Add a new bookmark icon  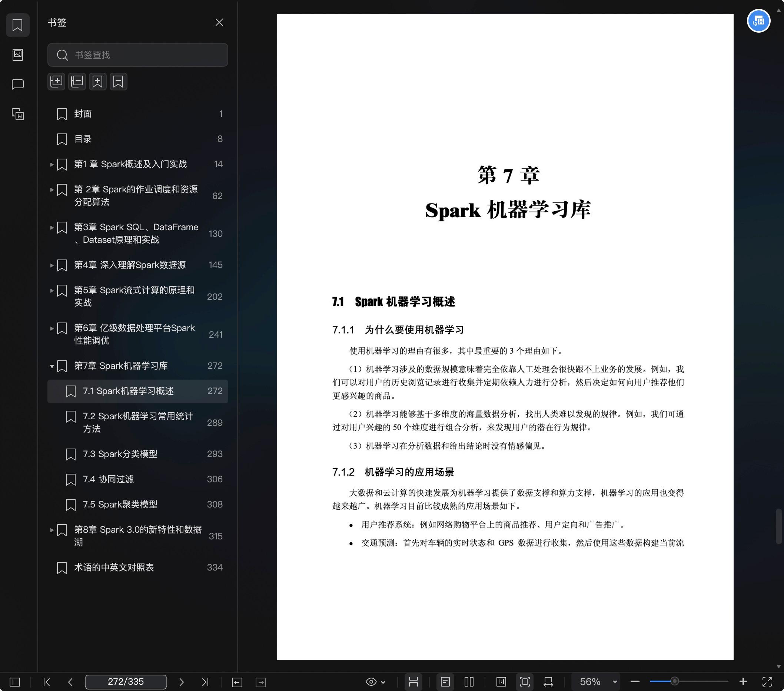click(x=97, y=81)
